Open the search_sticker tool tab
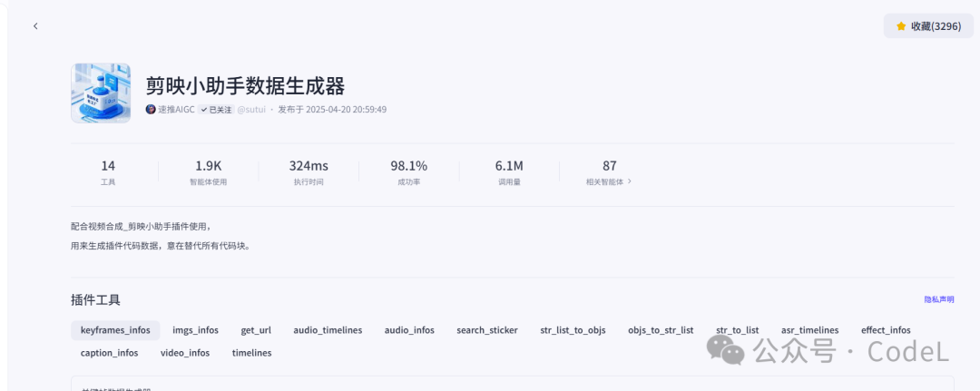Image resolution: width=980 pixels, height=391 pixels. [x=487, y=330]
